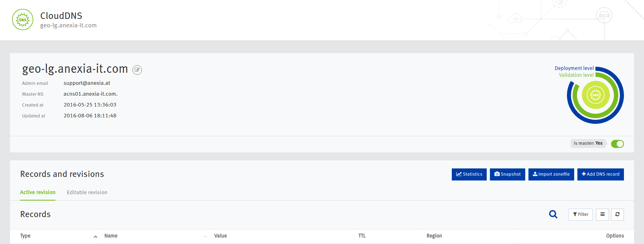Refresh the records table
Viewport: 644px width, 244px height.
(x=618, y=215)
